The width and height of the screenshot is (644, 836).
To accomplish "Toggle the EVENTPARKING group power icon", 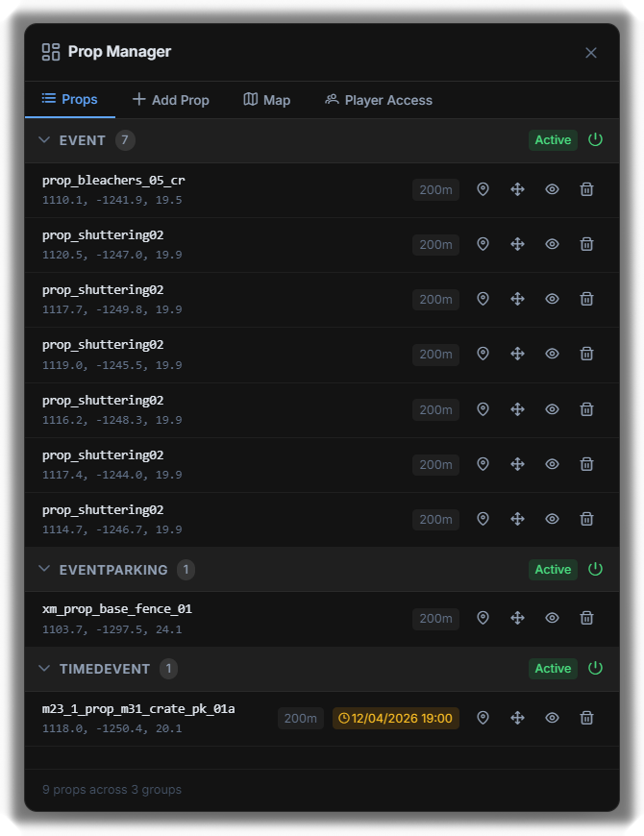I will [x=595, y=570].
